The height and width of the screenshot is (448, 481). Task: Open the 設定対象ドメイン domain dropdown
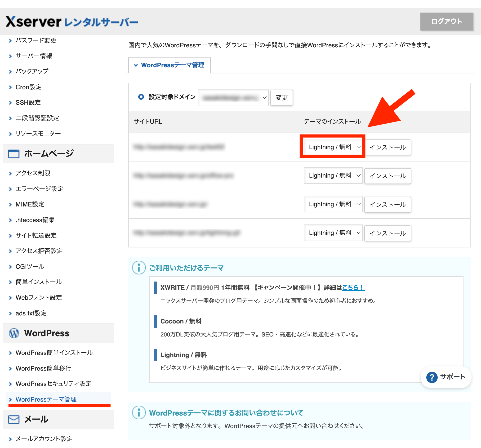[x=233, y=98]
